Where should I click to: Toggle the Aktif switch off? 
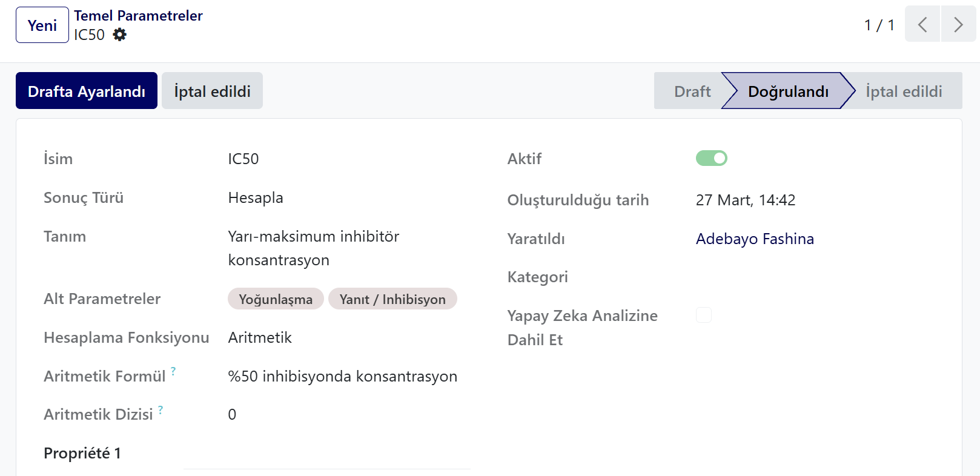711,158
